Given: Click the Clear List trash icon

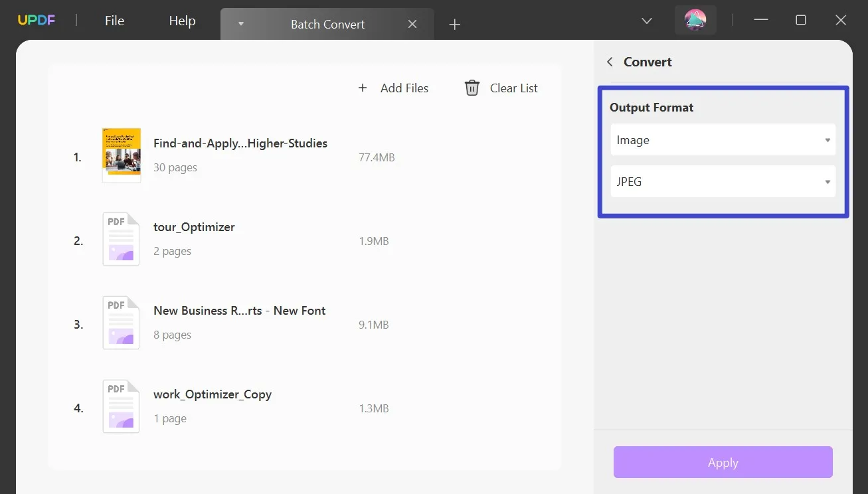Looking at the screenshot, I should pos(472,88).
